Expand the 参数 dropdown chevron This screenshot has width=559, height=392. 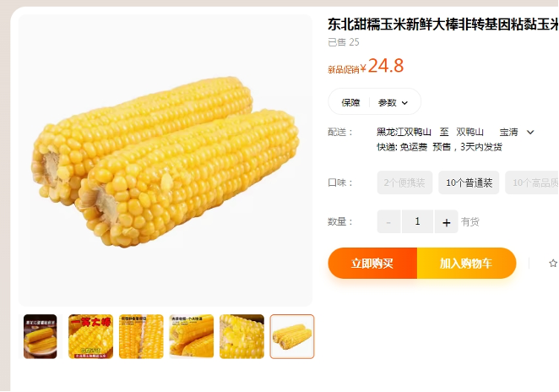[x=404, y=103]
